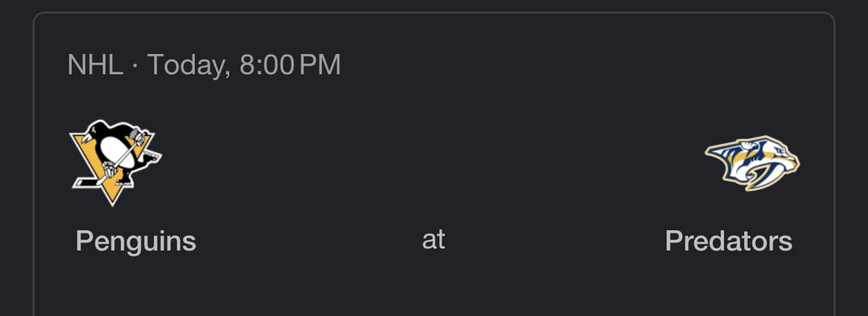Click the Nashville Predators team logo
This screenshot has width=868, height=316.
tap(752, 163)
